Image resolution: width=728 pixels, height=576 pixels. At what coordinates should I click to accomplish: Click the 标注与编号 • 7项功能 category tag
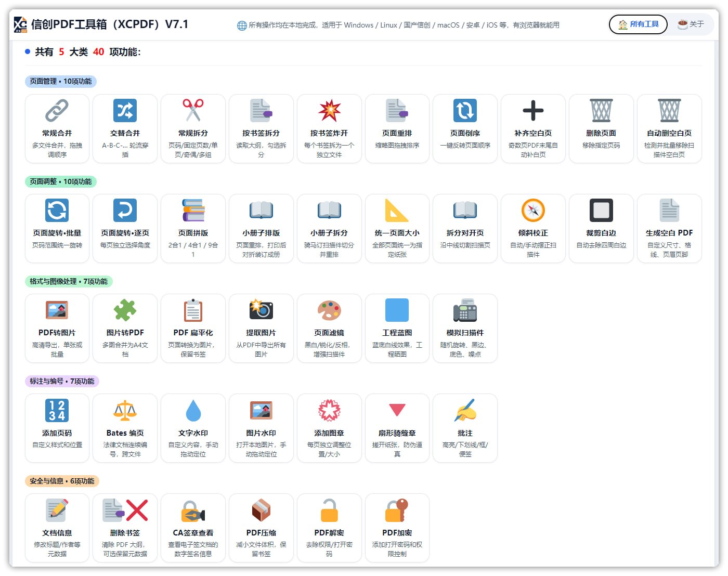62,381
